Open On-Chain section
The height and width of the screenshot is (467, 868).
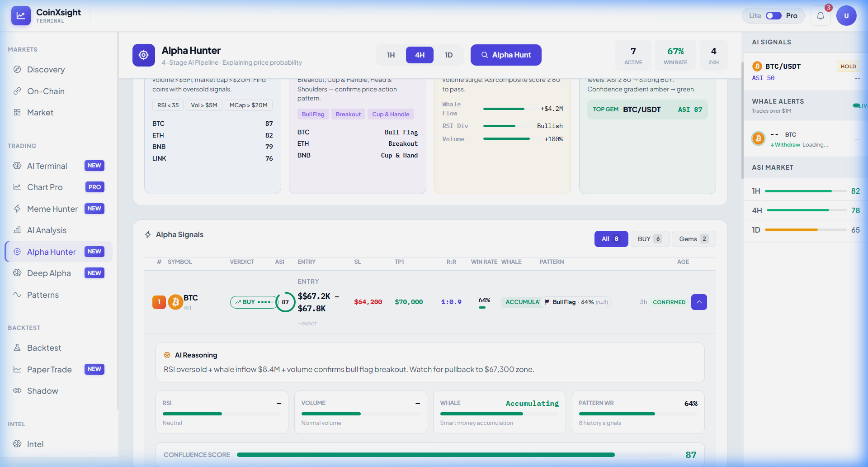(x=59, y=91)
